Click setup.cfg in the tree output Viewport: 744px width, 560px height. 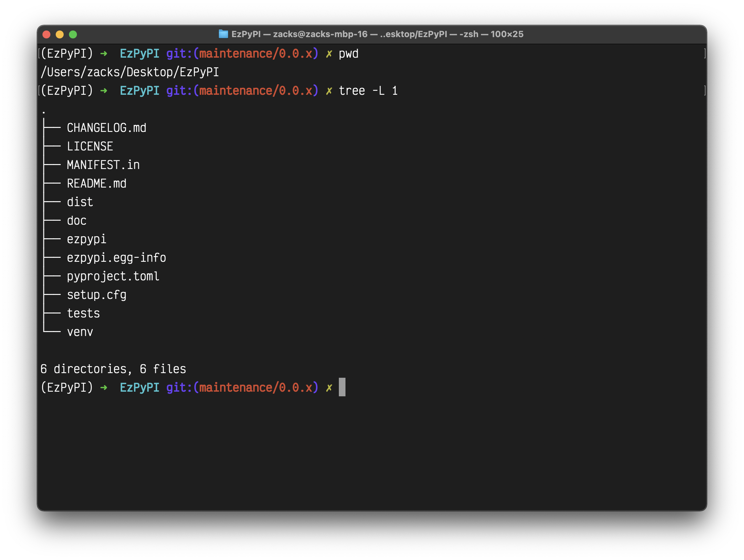coord(96,295)
